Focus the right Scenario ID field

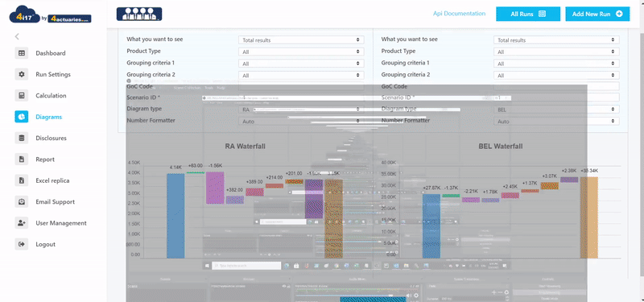pyautogui.click(x=556, y=97)
